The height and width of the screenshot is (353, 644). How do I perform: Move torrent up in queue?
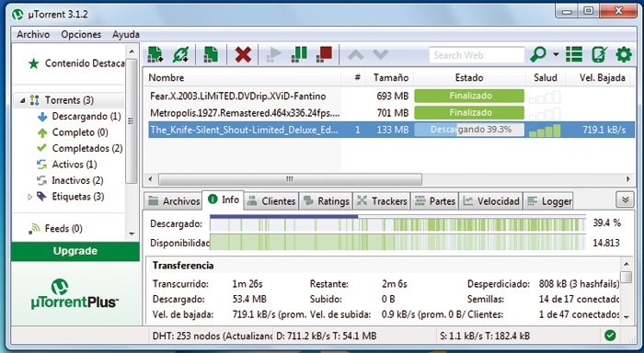pyautogui.click(x=356, y=54)
